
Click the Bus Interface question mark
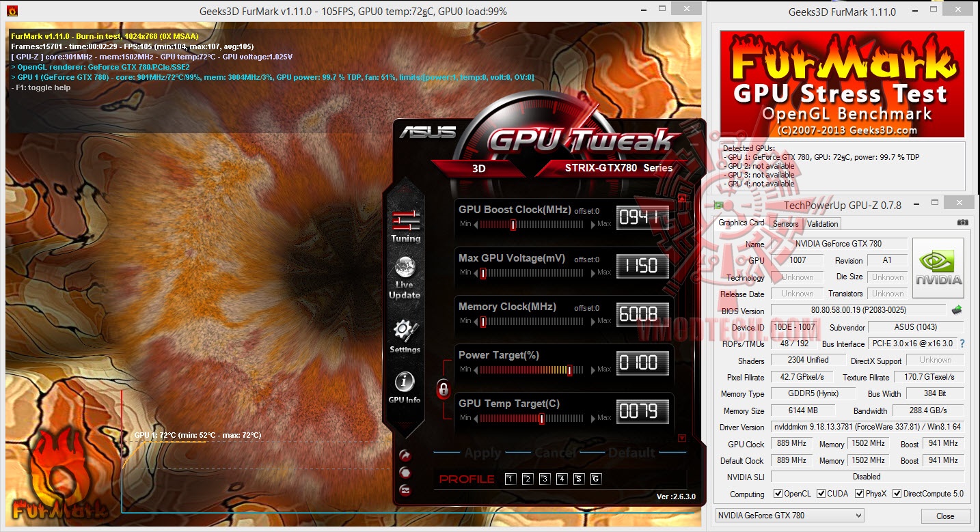click(962, 344)
